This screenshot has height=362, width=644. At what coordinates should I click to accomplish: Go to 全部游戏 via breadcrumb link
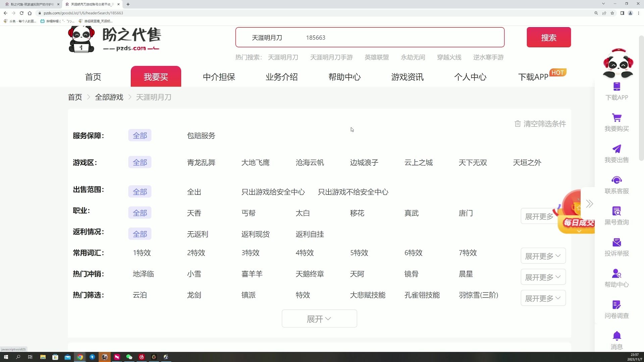[109, 97]
